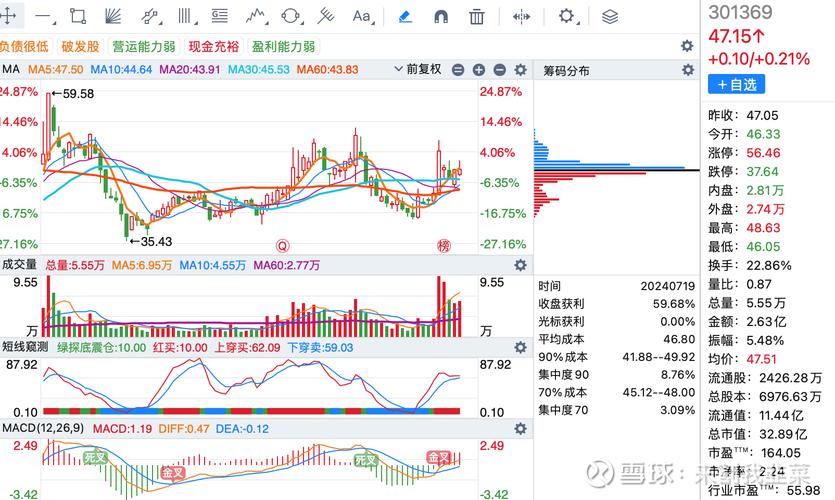Select the pitchfork drawing tool

tap(325, 16)
